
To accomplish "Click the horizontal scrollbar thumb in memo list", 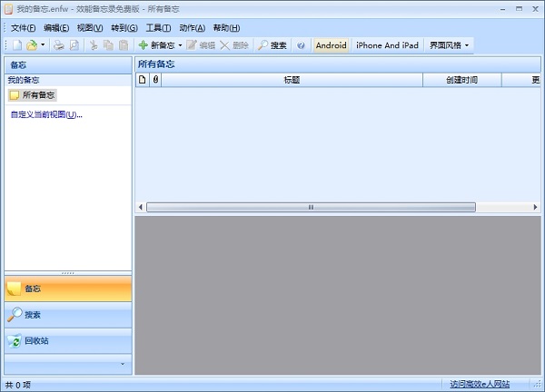I will (310, 207).
